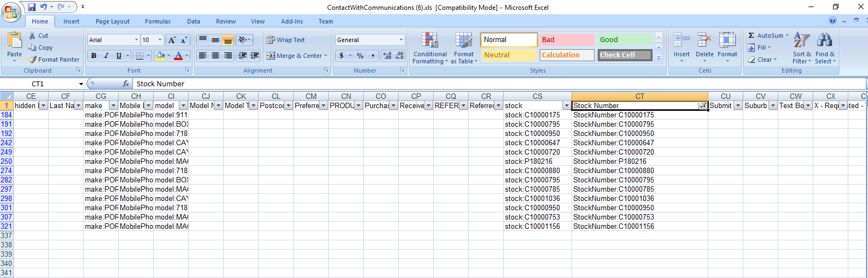Viewport: 868px width, 278px height.
Task: Switch to the Formulas ribbon tab
Action: (x=158, y=21)
